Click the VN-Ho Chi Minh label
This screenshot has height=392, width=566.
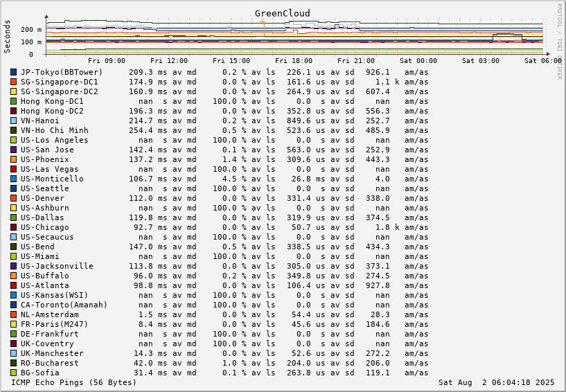click(55, 130)
